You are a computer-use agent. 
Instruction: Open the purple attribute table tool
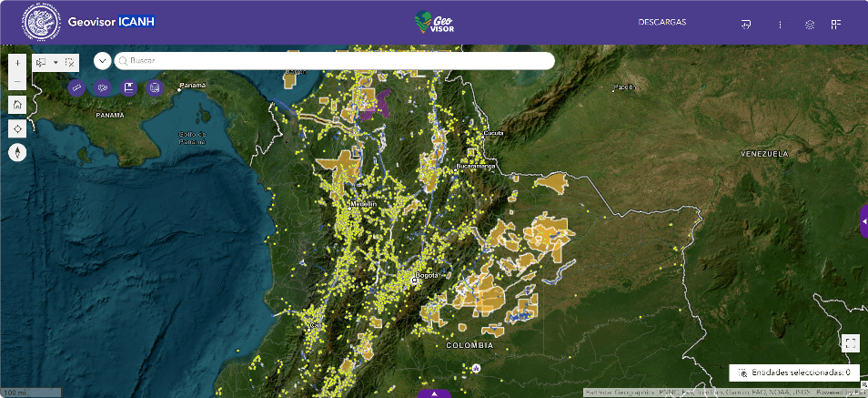click(155, 87)
